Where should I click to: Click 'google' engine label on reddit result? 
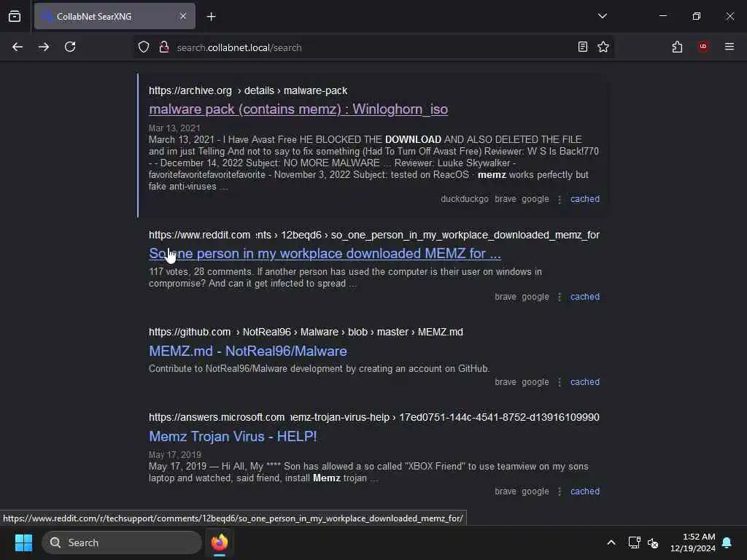tap(535, 297)
